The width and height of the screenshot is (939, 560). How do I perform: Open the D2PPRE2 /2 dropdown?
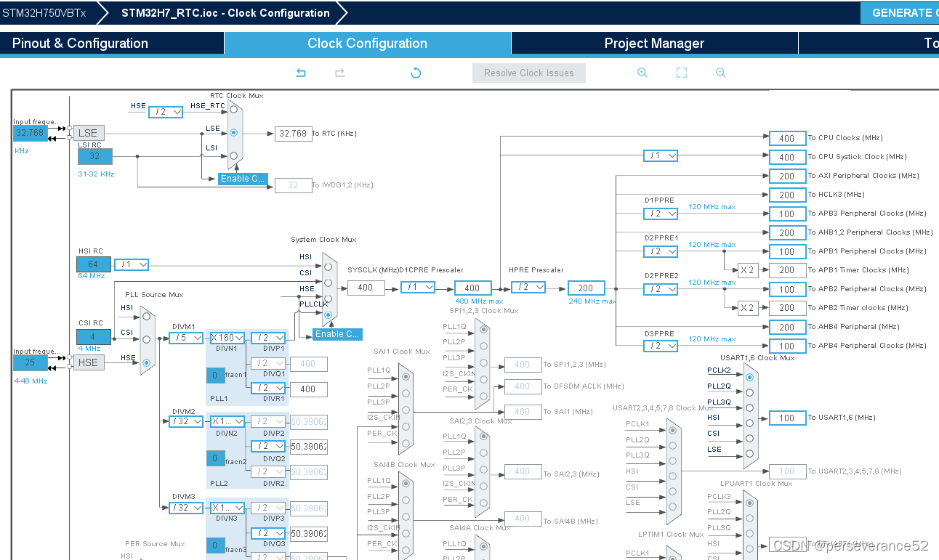661,289
